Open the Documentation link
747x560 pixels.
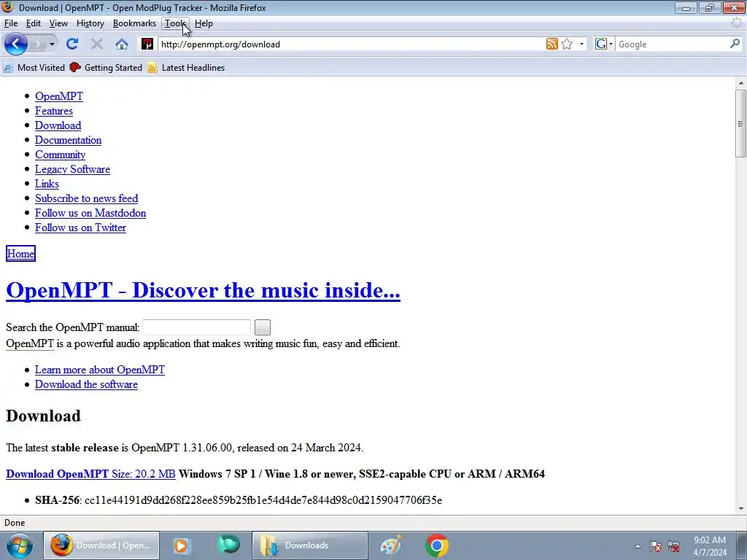[x=68, y=140]
